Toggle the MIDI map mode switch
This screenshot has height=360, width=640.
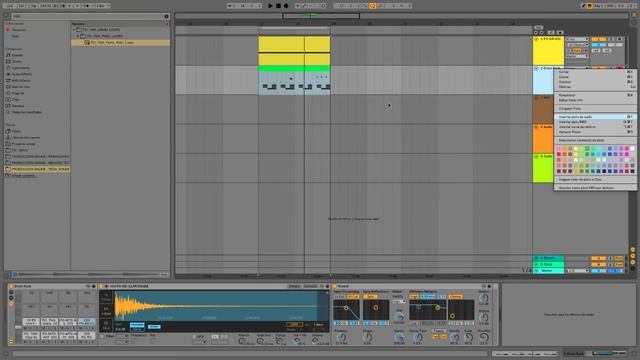(x=610, y=6)
